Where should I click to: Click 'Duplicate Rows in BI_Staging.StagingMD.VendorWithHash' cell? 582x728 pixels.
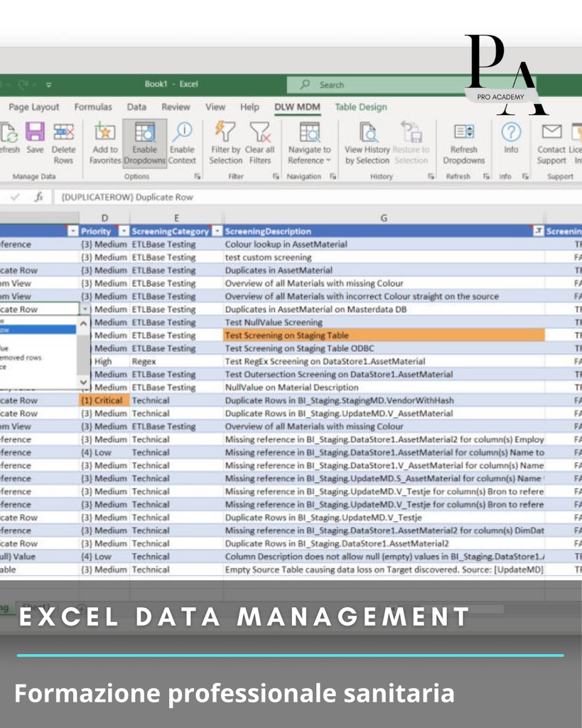click(x=384, y=400)
